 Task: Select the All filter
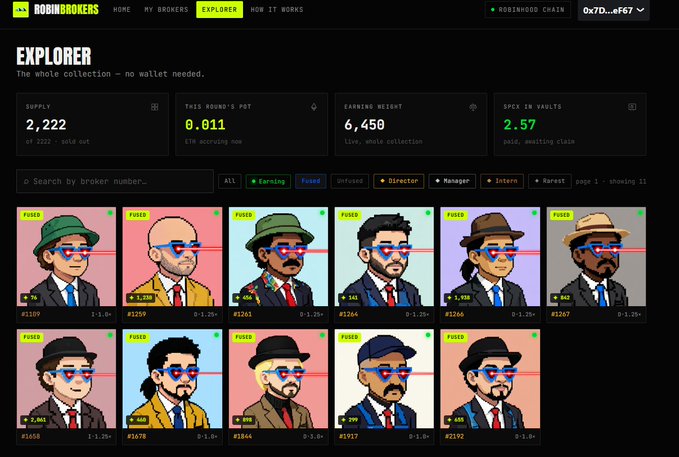coord(230,181)
